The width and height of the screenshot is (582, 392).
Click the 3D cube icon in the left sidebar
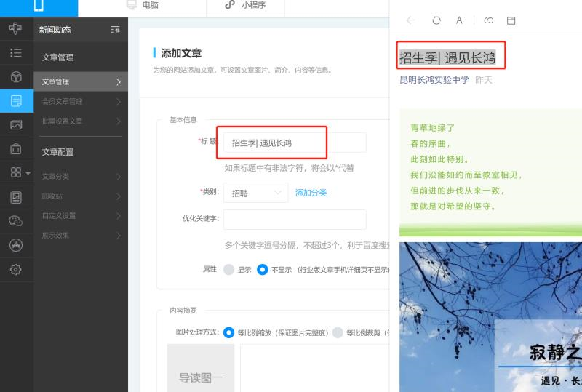tap(16, 77)
